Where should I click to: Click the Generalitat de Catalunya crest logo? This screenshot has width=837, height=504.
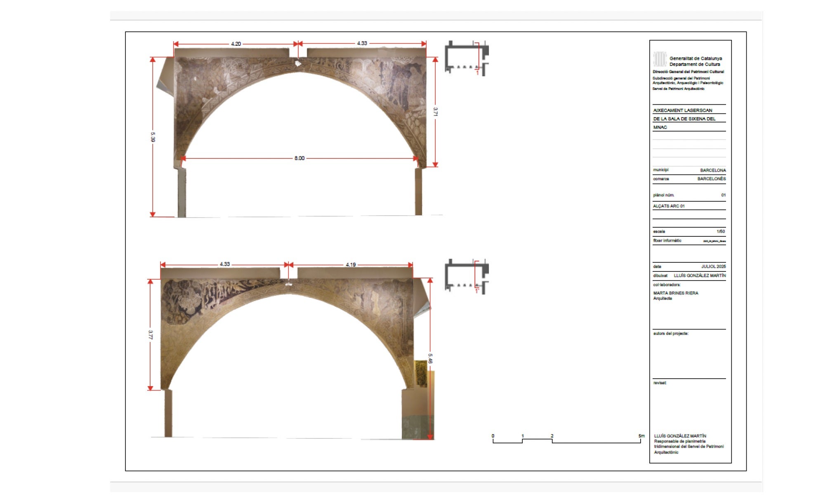660,59
